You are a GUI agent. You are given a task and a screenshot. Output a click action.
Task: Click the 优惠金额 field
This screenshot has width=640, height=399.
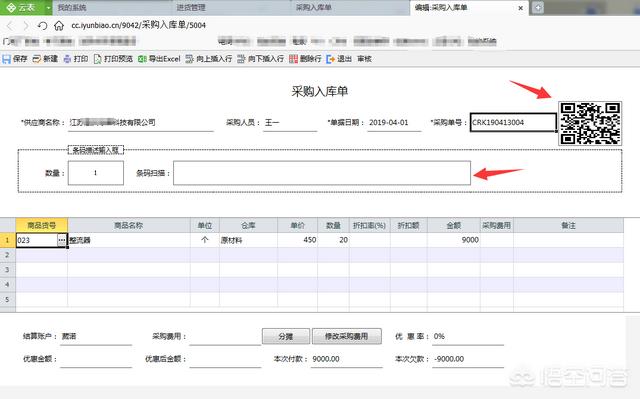(x=96, y=359)
